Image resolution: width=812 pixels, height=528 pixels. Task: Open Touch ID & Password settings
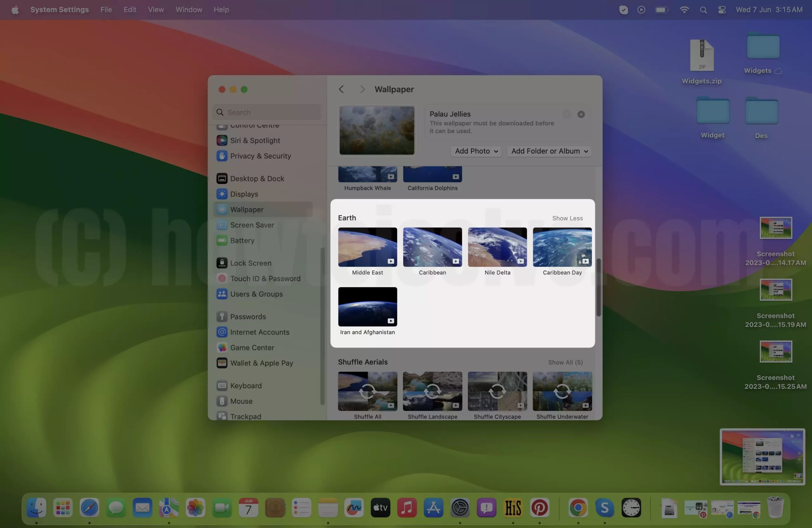point(265,278)
